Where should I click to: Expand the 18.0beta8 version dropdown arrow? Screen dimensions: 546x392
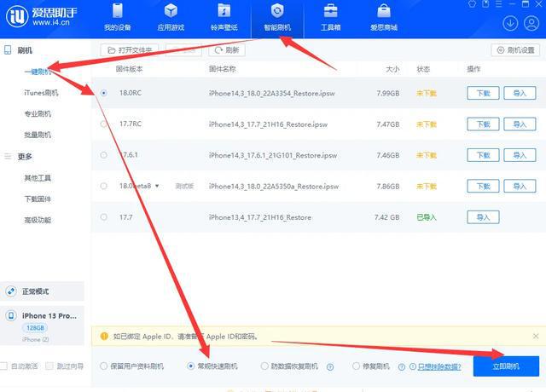click(157, 186)
